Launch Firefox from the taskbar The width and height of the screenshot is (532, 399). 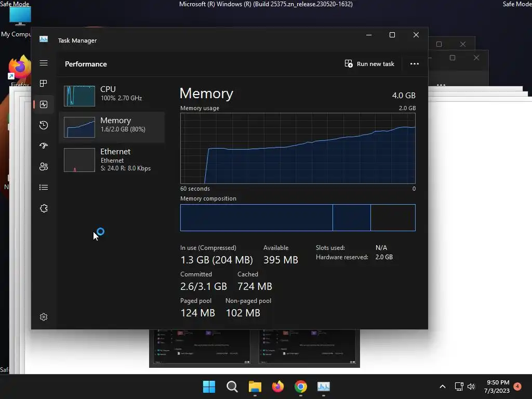pyautogui.click(x=278, y=387)
